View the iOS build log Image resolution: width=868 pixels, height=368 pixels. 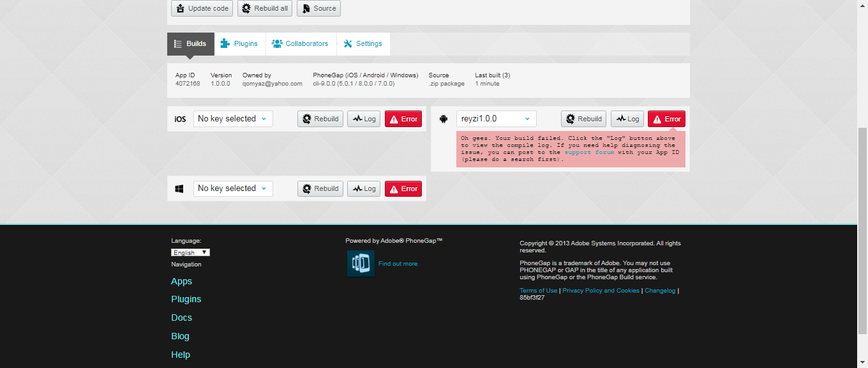[364, 119]
